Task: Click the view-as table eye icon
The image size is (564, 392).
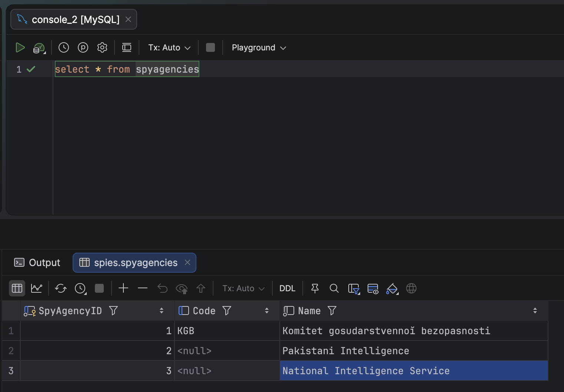Action: tap(373, 289)
